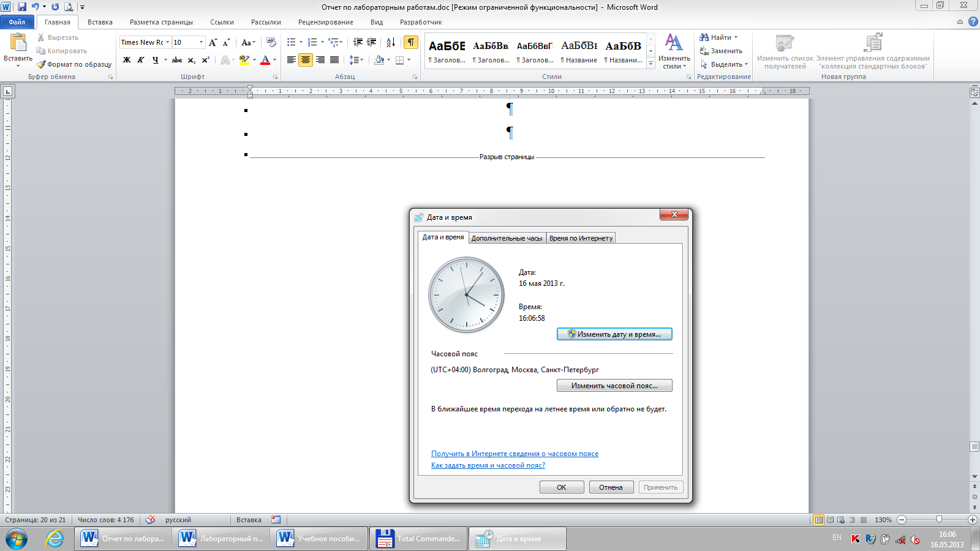Click zoom in plus button
Image resolution: width=980 pixels, height=551 pixels.
[972, 520]
